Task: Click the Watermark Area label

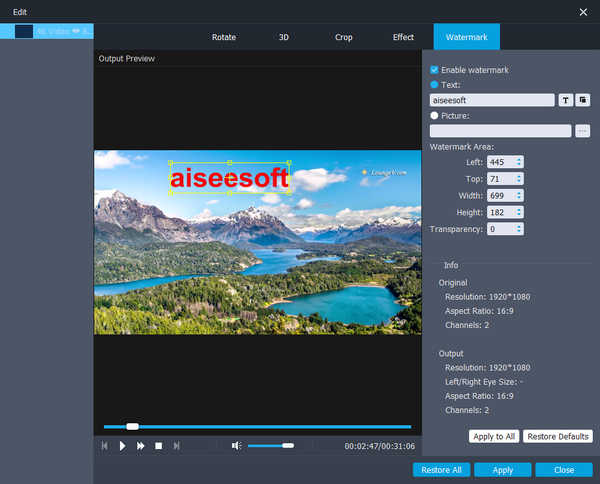Action: [462, 147]
